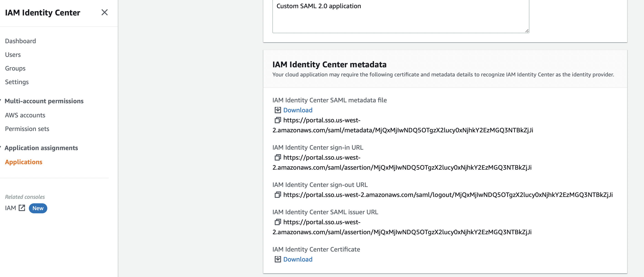Copy the IAM Identity Center sign-in URL
644x277 pixels.
pyautogui.click(x=277, y=158)
